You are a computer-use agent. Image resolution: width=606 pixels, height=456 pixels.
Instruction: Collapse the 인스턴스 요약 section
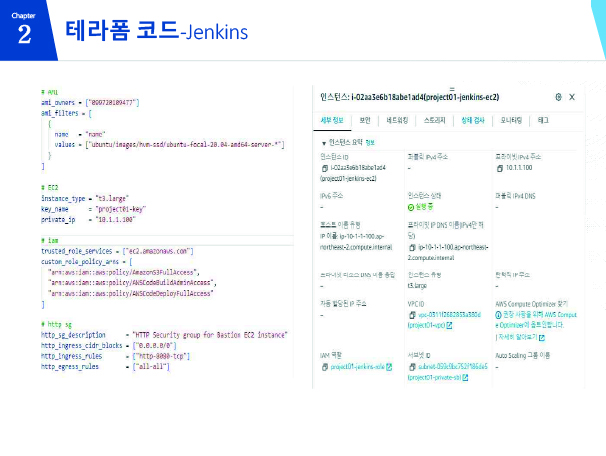point(324,143)
